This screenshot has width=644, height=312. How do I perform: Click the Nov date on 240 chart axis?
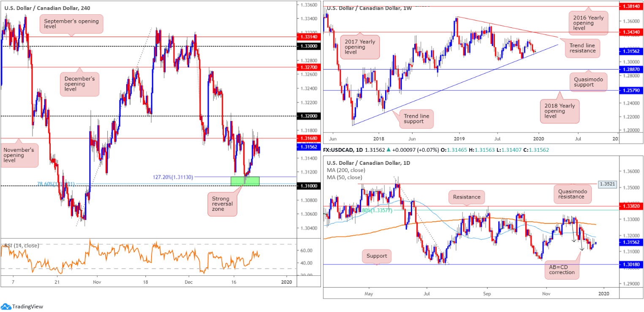coord(97,282)
